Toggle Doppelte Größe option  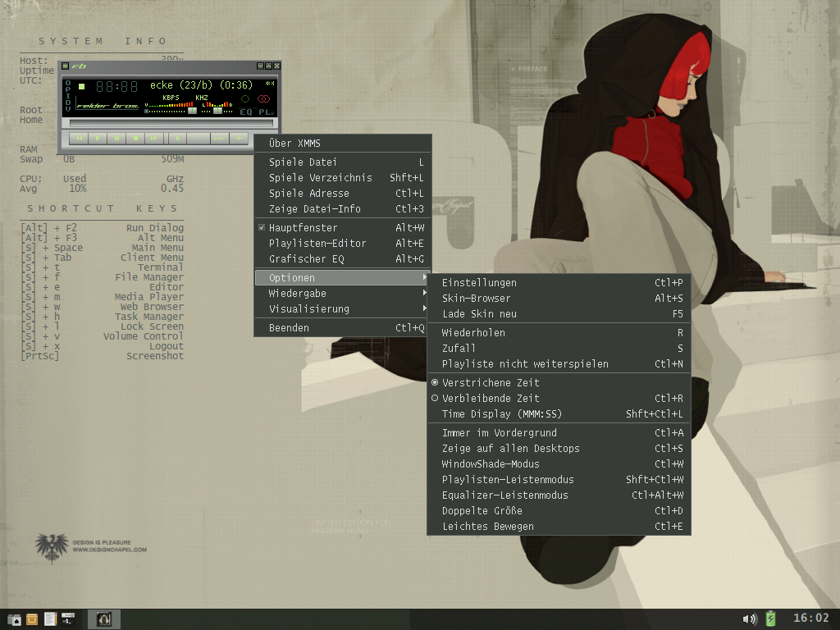(x=559, y=510)
